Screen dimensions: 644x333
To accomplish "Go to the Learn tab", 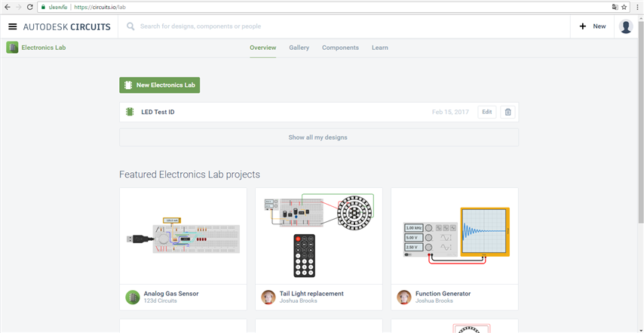I will (379, 48).
